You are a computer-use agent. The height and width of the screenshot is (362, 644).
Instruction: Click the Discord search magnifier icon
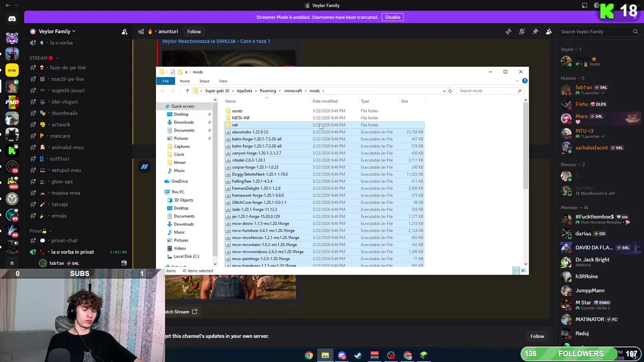click(635, 32)
